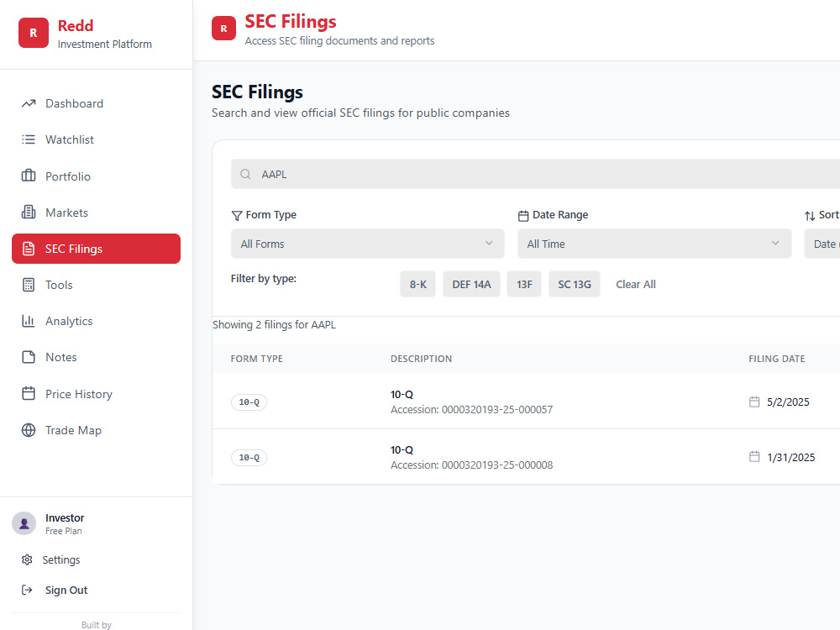Open the Price History page
840x630 pixels.
96,394
